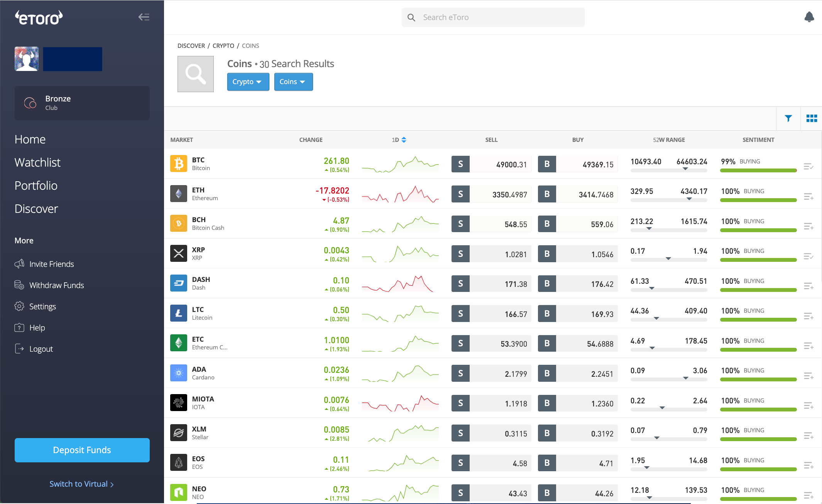This screenshot has height=504, width=822.
Task: Open the Crypto dropdown
Action: coord(248,82)
